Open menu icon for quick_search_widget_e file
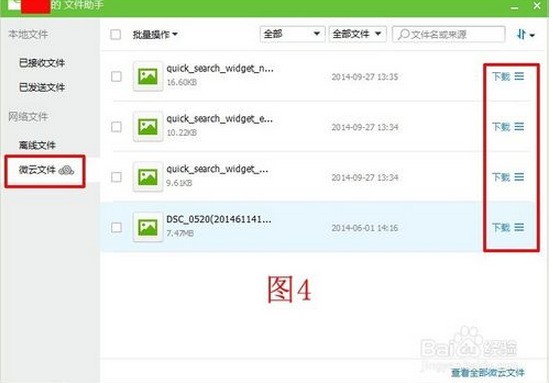 [x=519, y=126]
